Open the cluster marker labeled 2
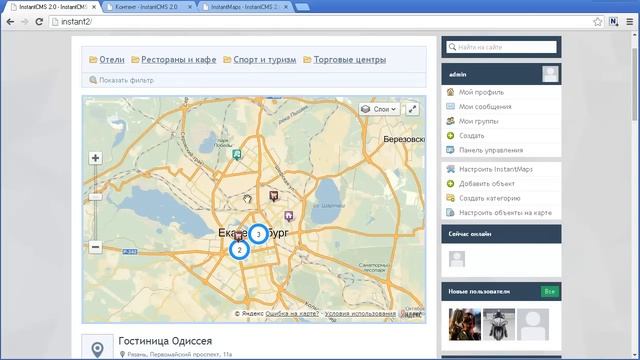The width and height of the screenshot is (640, 360). pos(239,250)
